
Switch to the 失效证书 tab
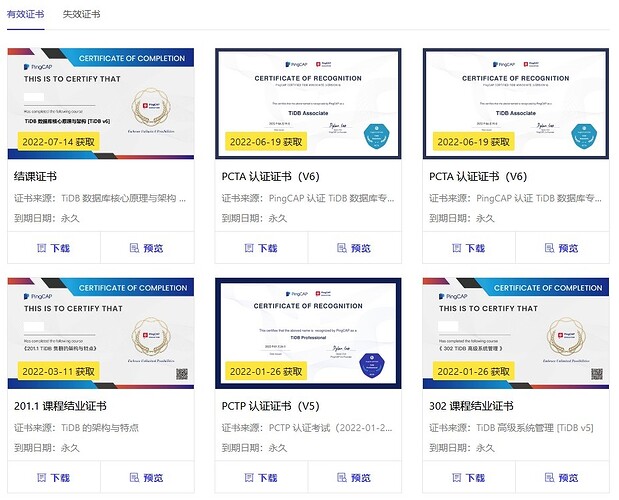[80, 16]
